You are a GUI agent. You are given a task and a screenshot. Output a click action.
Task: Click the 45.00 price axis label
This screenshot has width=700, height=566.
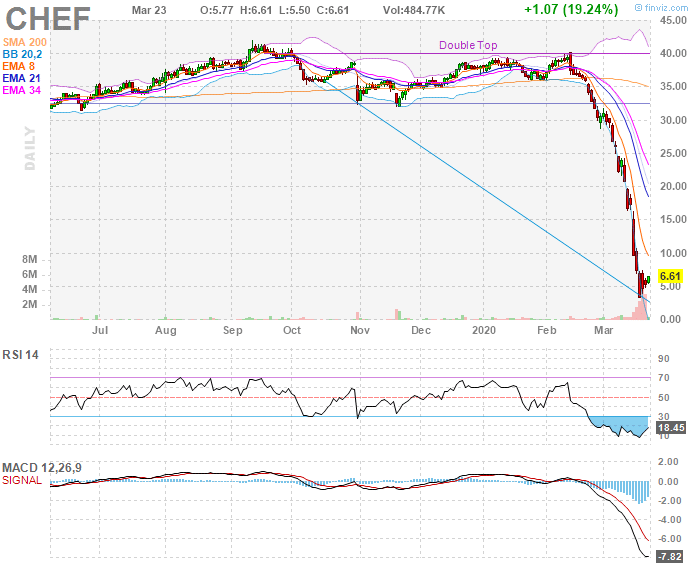coord(673,21)
